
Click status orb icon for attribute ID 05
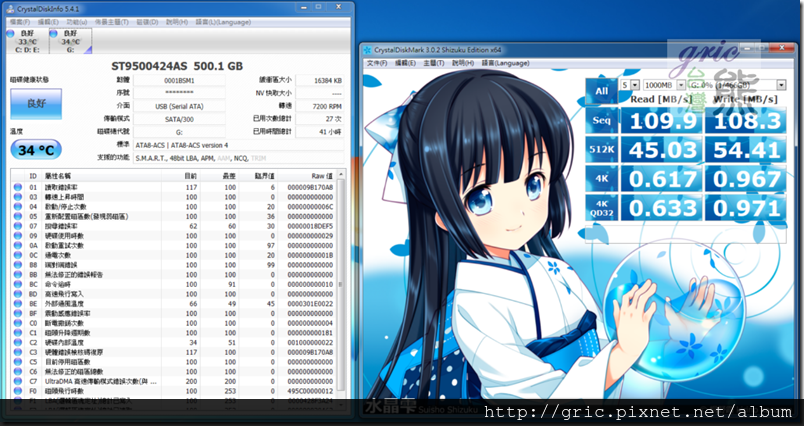point(18,216)
